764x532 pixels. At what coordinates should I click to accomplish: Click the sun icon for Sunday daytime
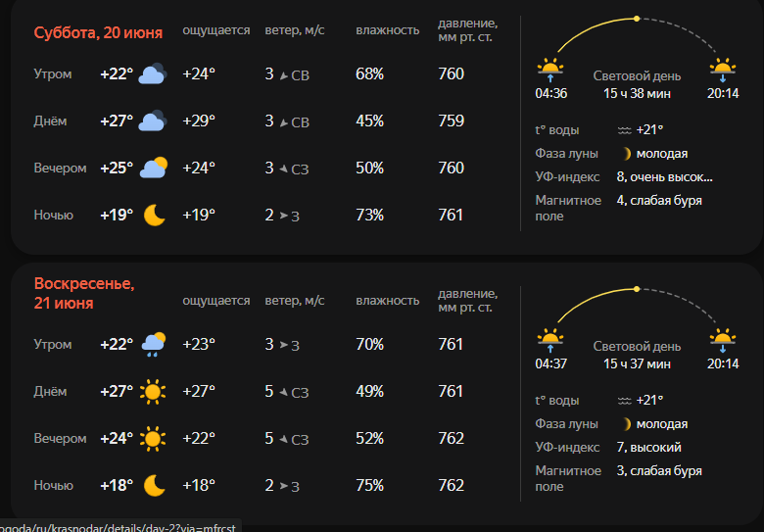click(153, 392)
